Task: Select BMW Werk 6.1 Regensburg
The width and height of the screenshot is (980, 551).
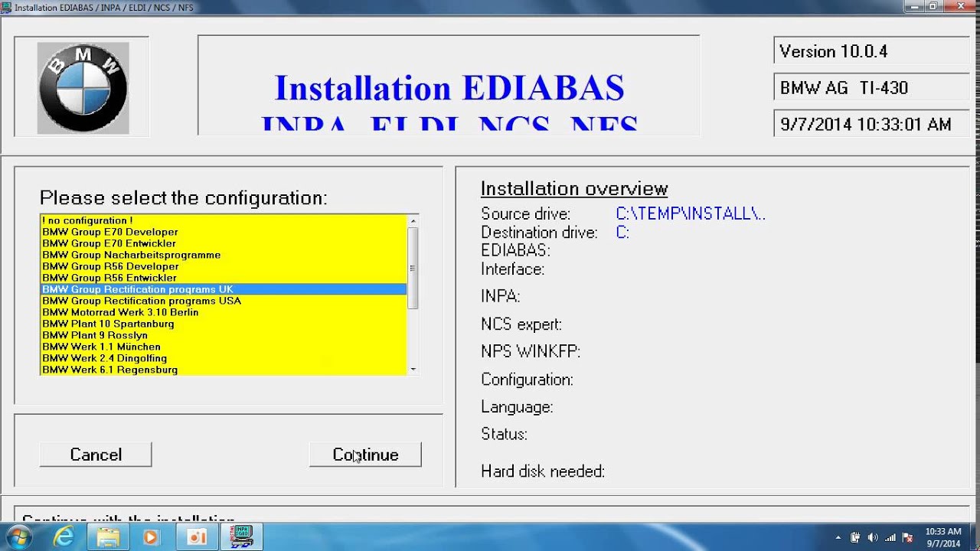Action: click(223, 370)
